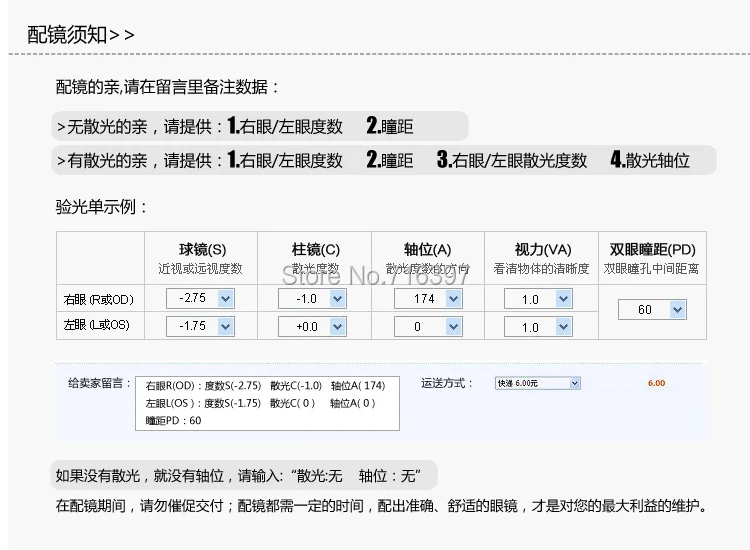The width and height of the screenshot is (750, 550).
Task: Click the seller message text box
Action: click(267, 403)
